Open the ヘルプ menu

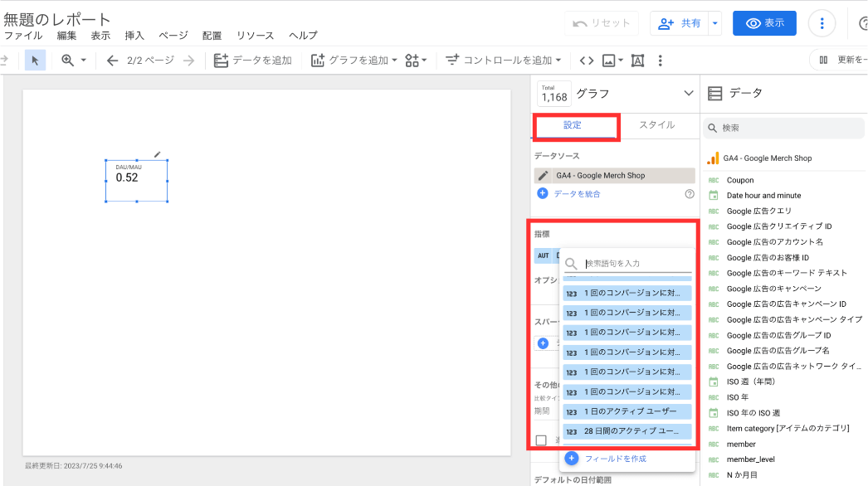304,36
